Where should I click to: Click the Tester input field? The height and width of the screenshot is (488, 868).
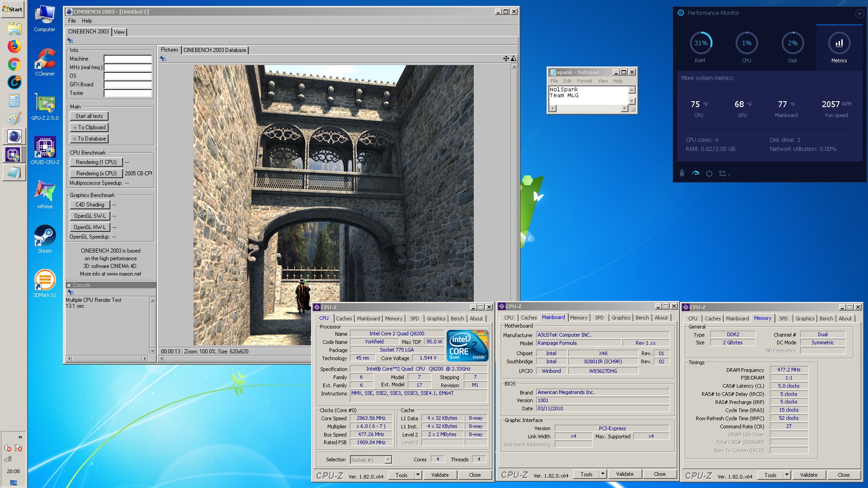[128, 93]
